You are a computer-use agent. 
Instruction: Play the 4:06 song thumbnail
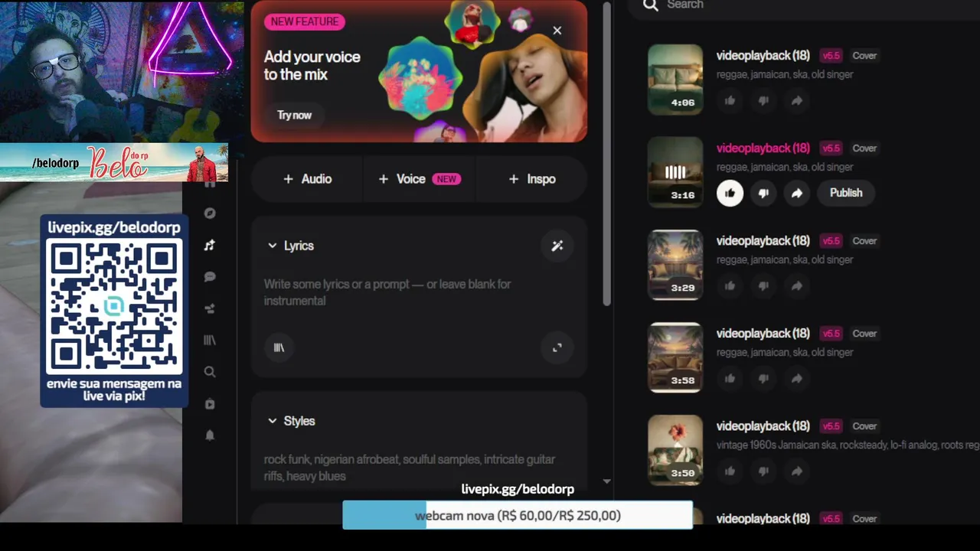coord(675,80)
